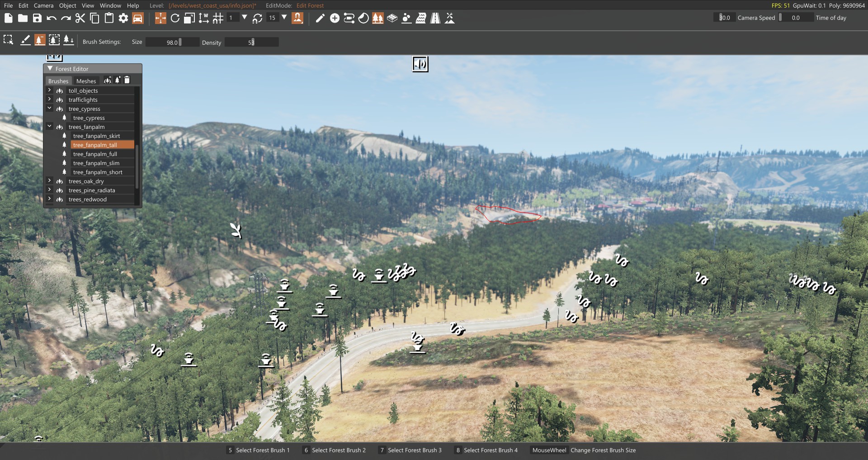
Task: Open the Help menu
Action: 133,5
